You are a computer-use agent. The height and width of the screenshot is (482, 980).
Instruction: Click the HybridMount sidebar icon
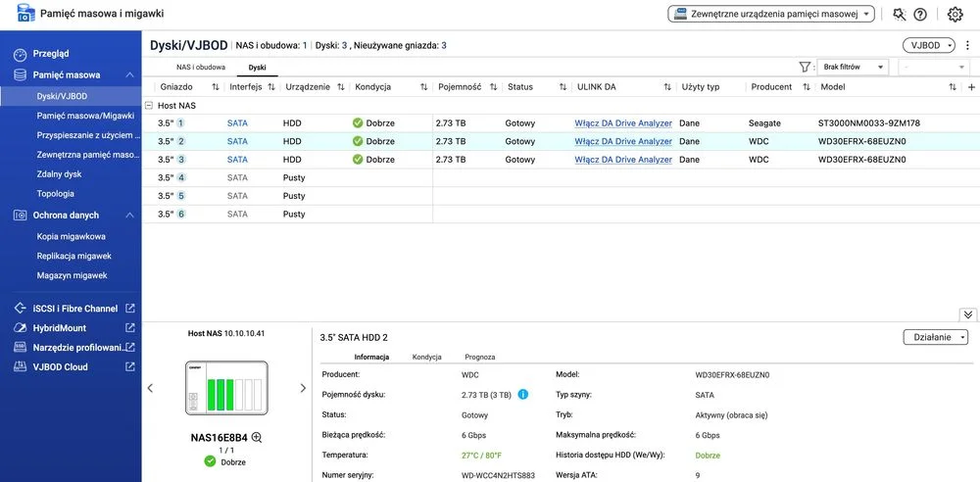[x=21, y=327]
